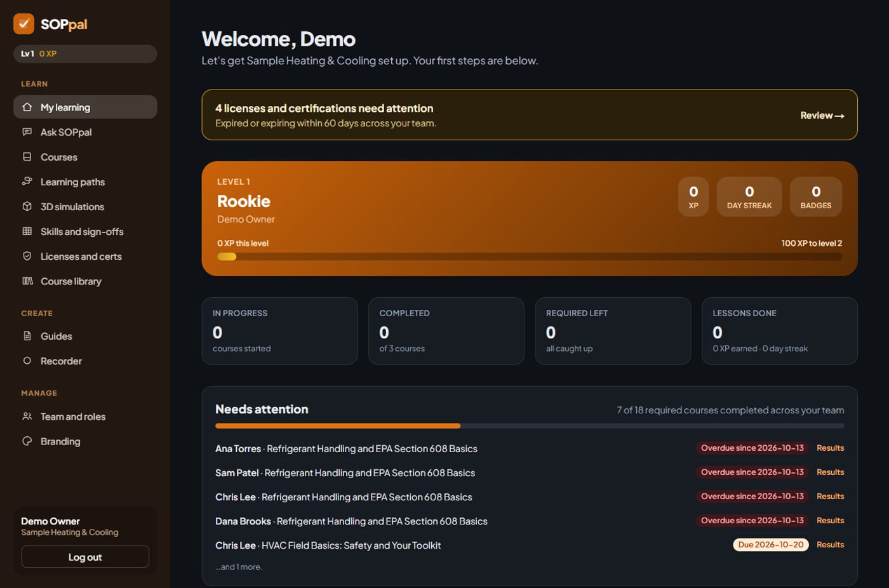Click the In Progress stat card
Viewport: 889px width, 588px height.
pyautogui.click(x=279, y=331)
